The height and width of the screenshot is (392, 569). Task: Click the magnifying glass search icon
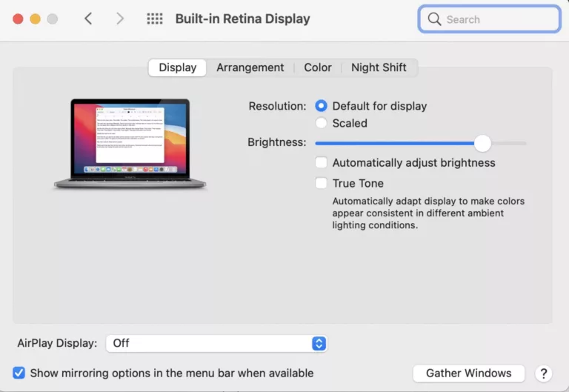click(x=434, y=19)
